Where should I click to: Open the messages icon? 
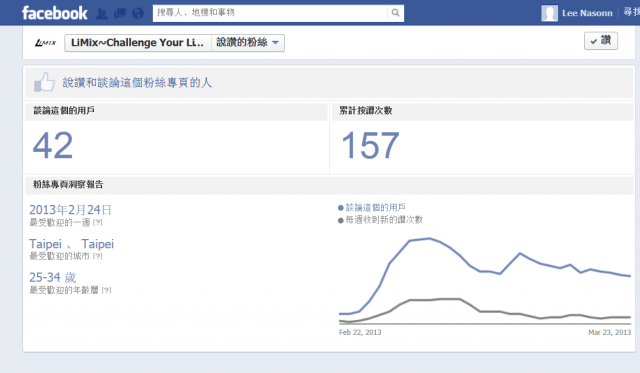point(120,14)
